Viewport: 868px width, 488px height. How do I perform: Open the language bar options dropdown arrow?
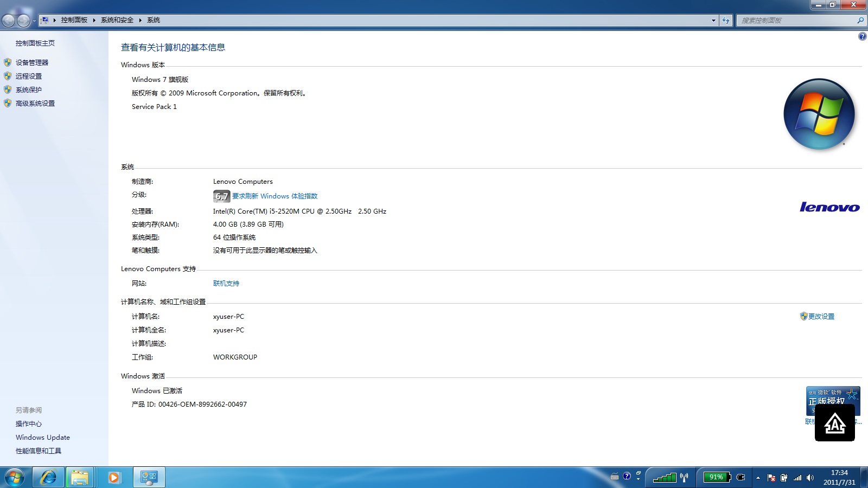pyautogui.click(x=639, y=480)
